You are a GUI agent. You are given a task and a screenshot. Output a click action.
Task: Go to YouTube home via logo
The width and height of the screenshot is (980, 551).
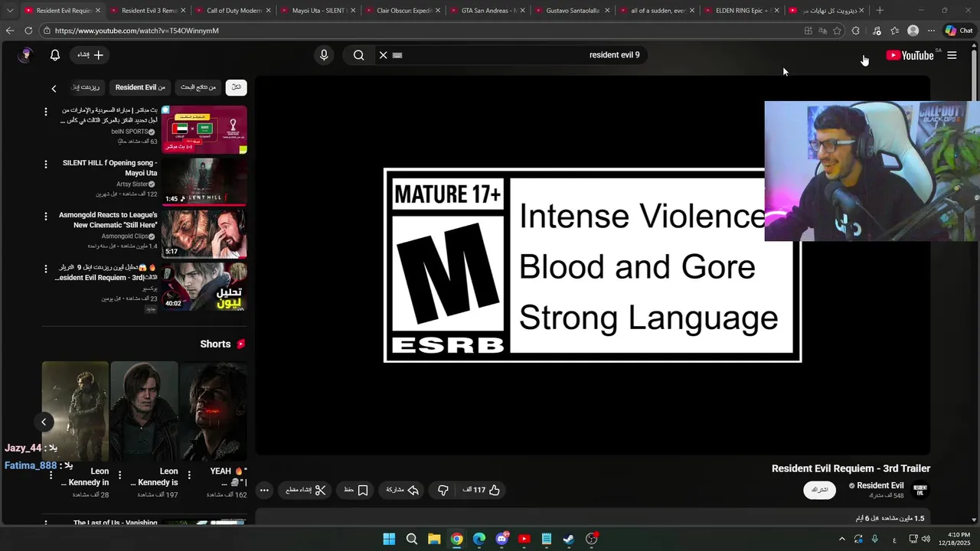[x=910, y=55]
